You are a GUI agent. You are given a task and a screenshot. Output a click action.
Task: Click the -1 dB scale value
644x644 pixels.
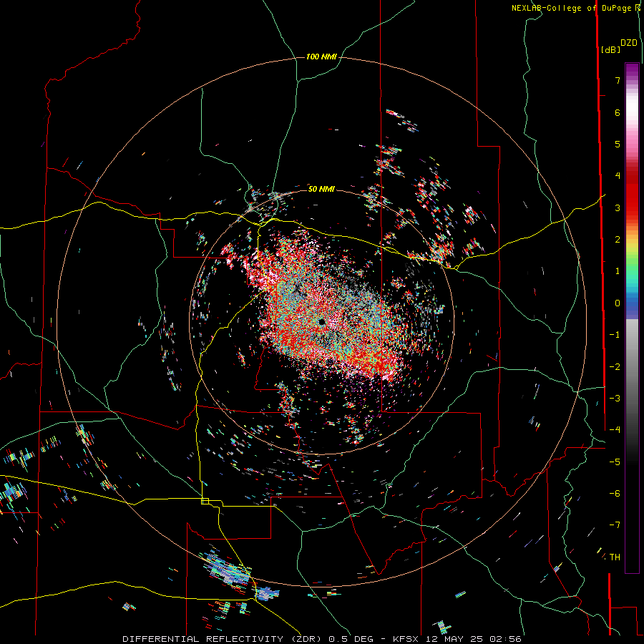point(615,335)
